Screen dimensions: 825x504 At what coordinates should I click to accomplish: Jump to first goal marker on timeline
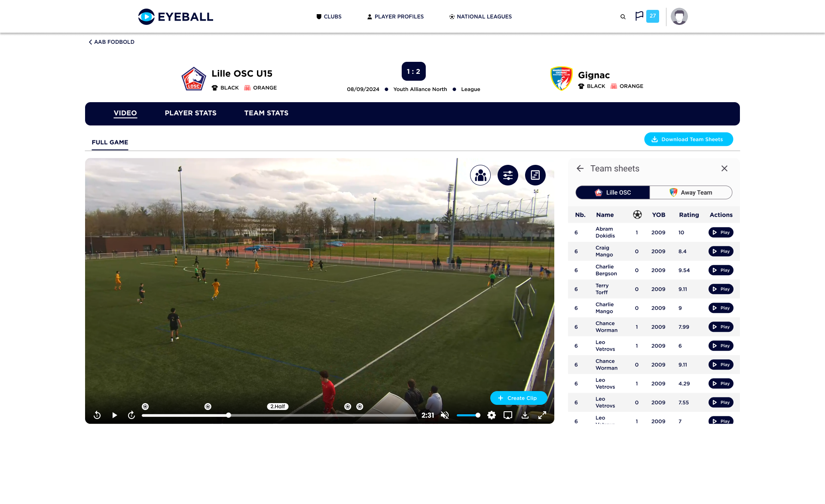(145, 407)
